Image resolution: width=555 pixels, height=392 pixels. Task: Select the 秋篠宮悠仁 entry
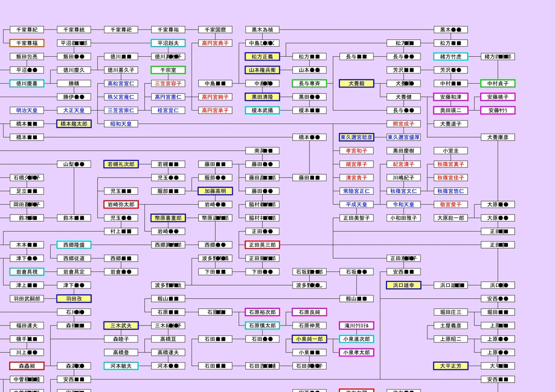pyautogui.click(x=451, y=191)
